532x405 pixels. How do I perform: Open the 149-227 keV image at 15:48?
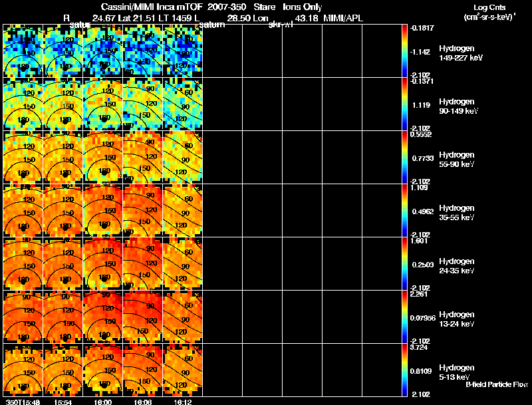click(x=23, y=51)
